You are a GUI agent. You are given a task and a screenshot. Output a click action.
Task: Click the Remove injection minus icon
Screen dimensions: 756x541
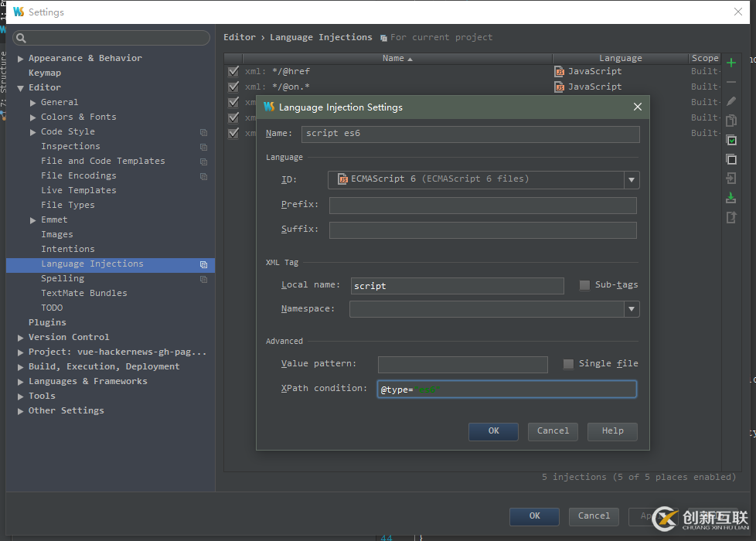(x=731, y=83)
